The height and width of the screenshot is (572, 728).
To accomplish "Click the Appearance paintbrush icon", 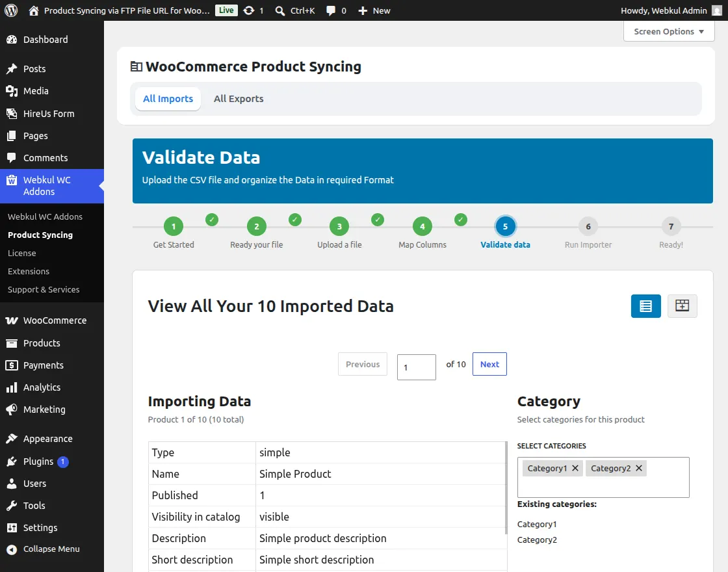I will pyautogui.click(x=12, y=439).
